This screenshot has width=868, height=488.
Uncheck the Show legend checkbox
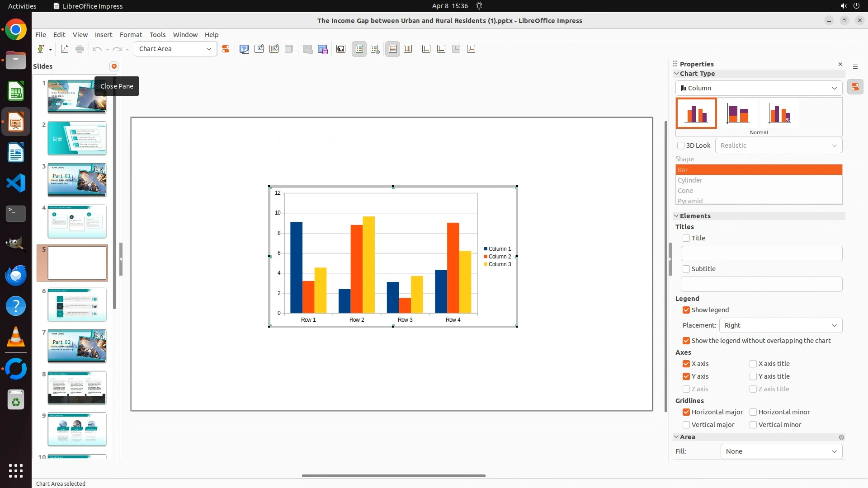[x=686, y=310]
